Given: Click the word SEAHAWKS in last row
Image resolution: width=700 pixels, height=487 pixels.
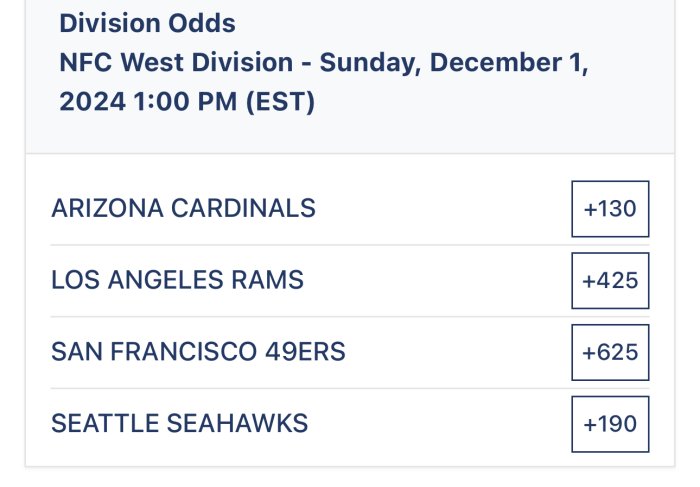Looking at the screenshot, I should [237, 423].
